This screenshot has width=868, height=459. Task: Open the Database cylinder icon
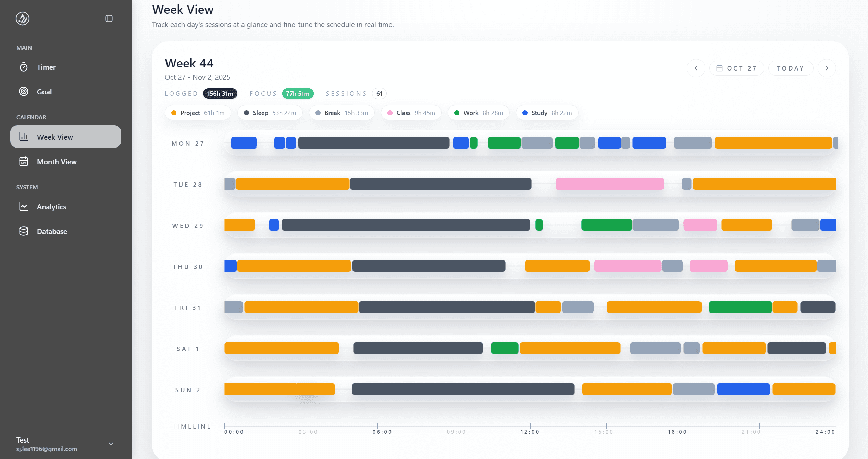(x=24, y=231)
